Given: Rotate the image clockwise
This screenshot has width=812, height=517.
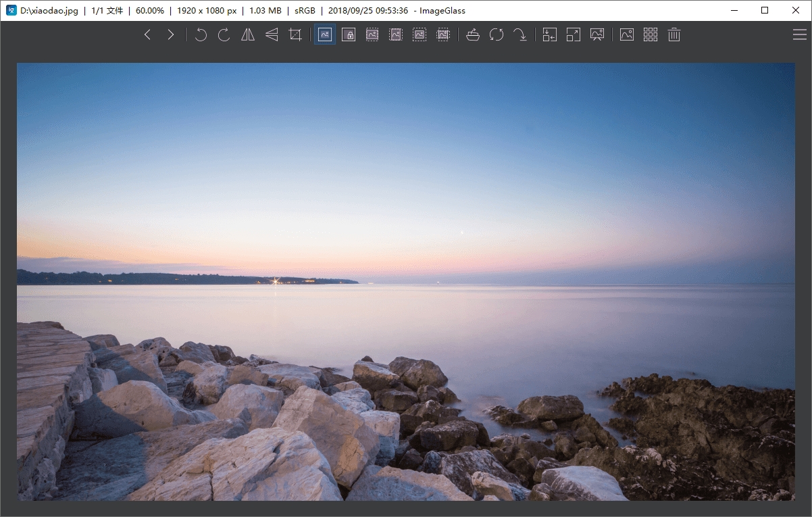Looking at the screenshot, I should pyautogui.click(x=224, y=34).
